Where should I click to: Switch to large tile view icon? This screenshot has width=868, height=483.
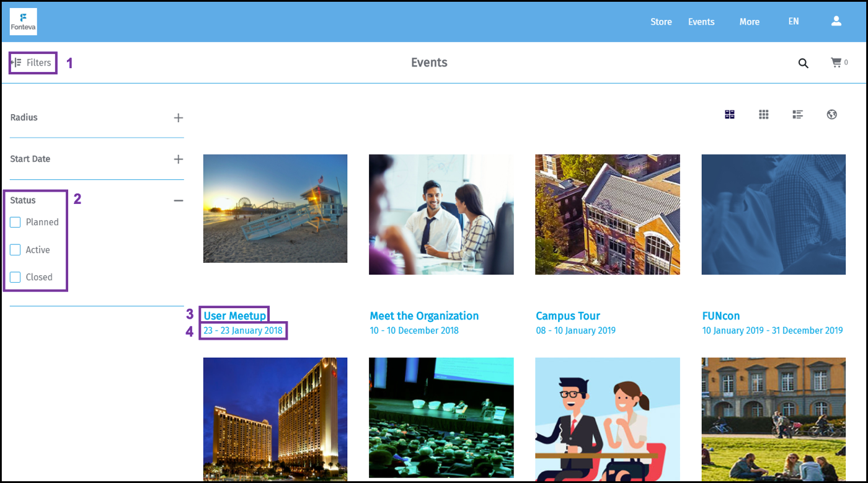click(730, 114)
